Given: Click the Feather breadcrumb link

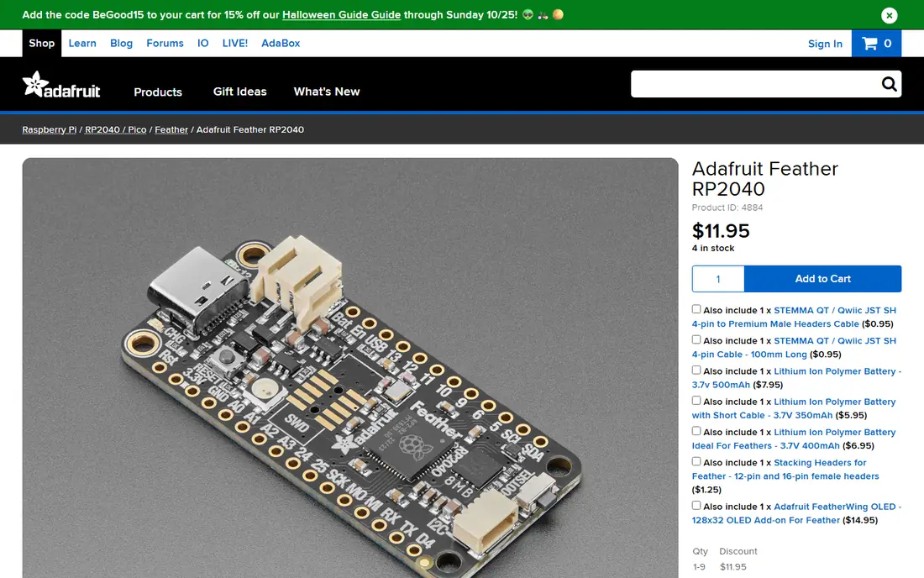Looking at the screenshot, I should tap(171, 129).
